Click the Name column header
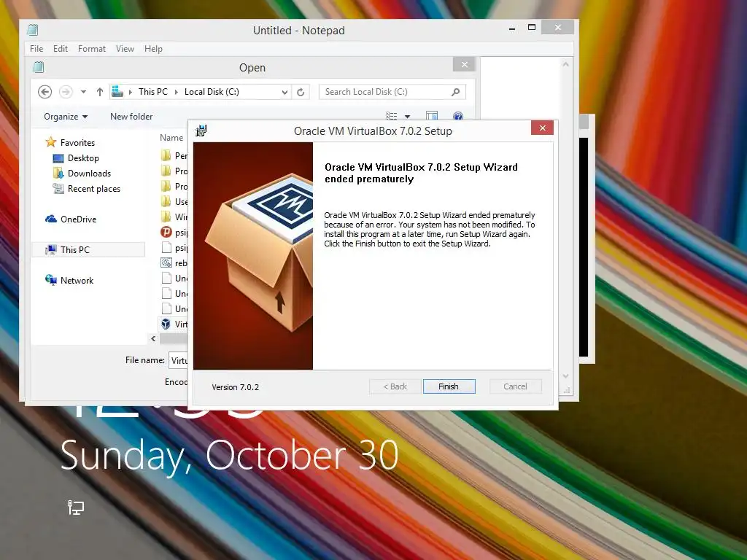This screenshot has height=560, width=747. pos(171,138)
